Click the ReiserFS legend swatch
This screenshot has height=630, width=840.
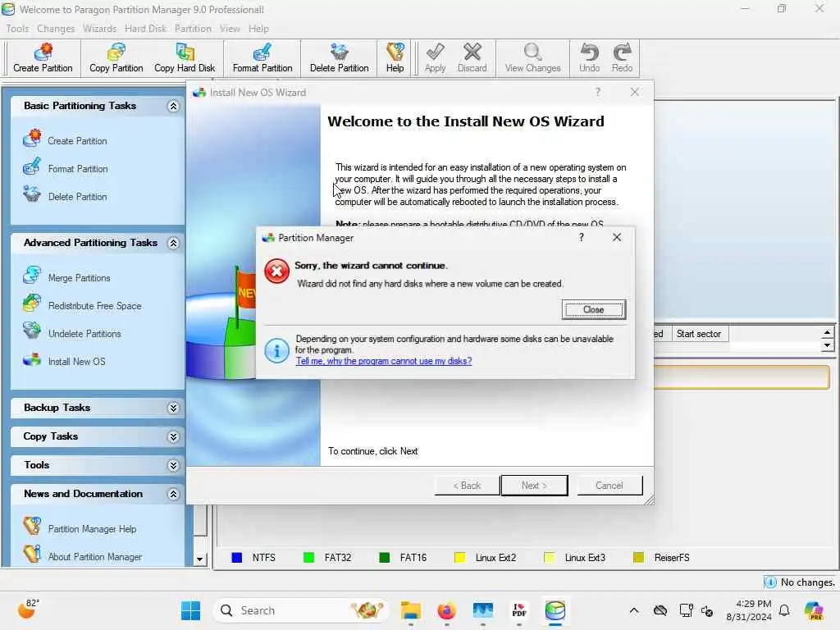638,558
